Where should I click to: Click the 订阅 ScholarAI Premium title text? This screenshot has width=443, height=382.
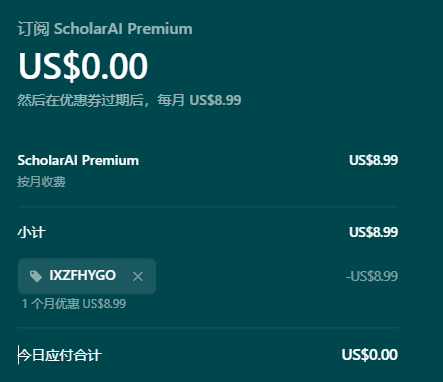coord(105,29)
